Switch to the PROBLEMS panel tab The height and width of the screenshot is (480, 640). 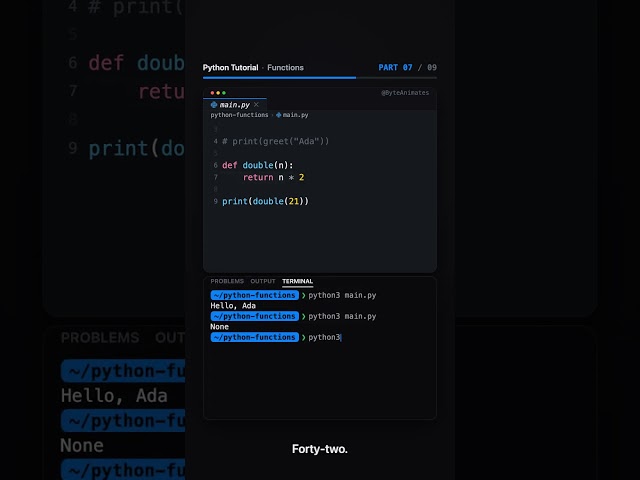(x=227, y=281)
